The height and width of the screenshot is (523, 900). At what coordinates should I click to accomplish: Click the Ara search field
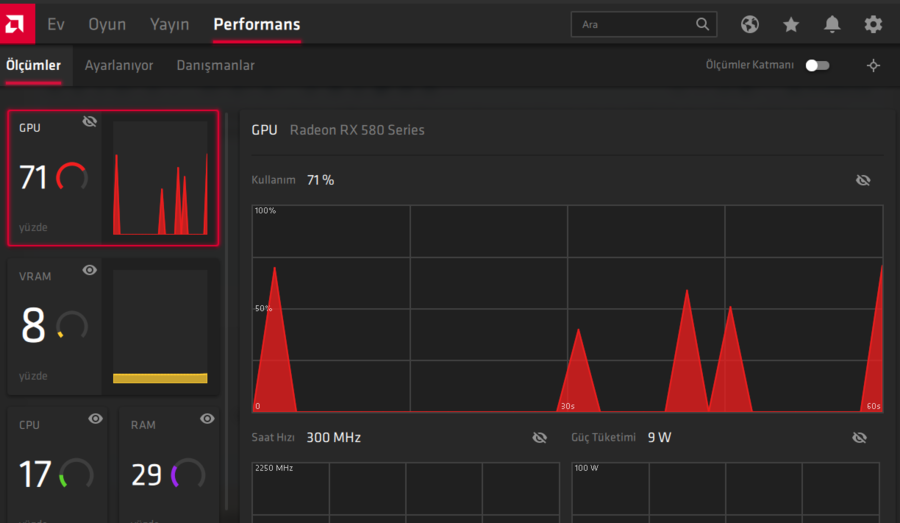[643, 24]
